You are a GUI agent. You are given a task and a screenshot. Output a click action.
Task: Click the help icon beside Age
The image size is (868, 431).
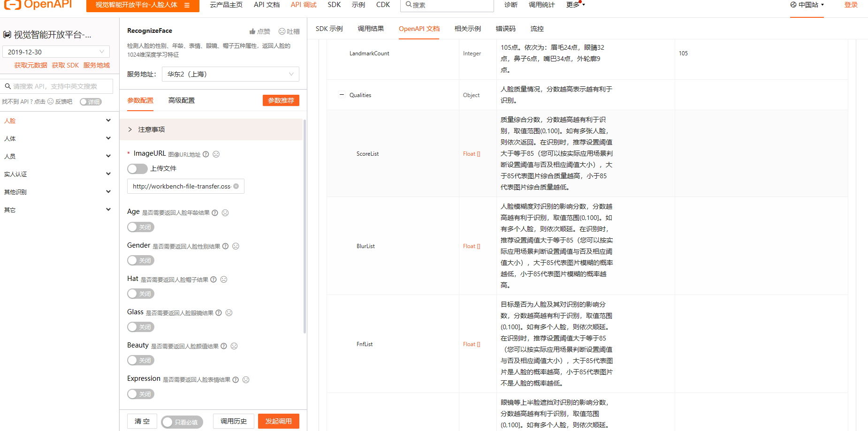pos(215,213)
